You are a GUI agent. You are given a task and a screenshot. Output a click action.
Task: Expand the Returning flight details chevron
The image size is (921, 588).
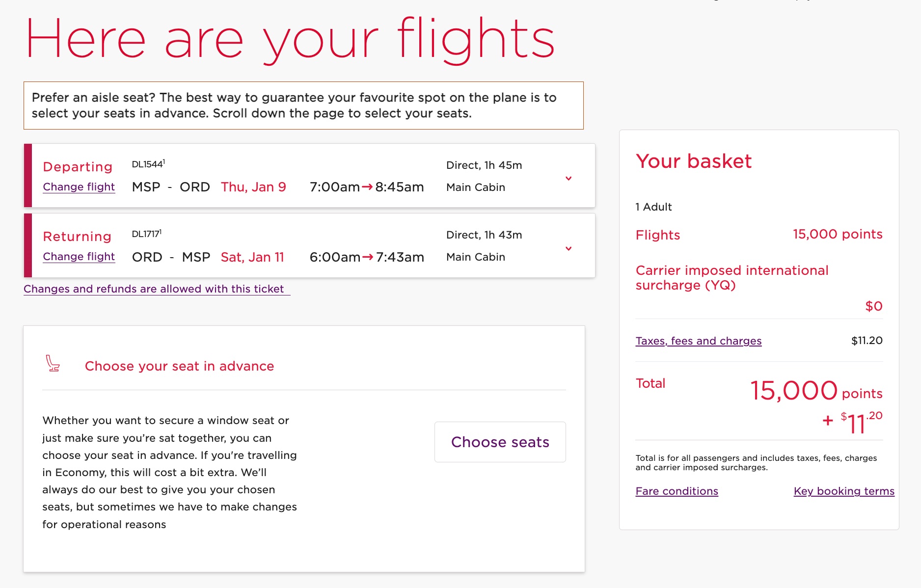coord(569,248)
